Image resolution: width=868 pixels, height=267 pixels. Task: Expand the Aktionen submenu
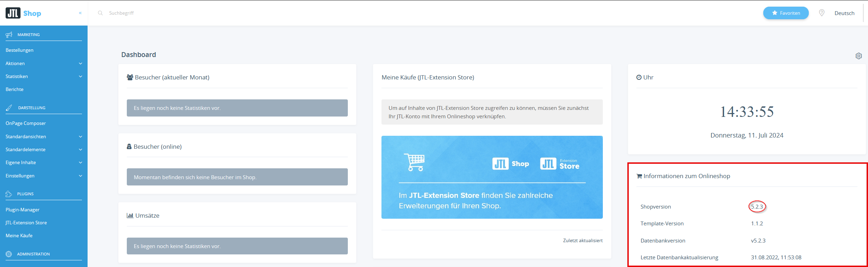pos(80,63)
